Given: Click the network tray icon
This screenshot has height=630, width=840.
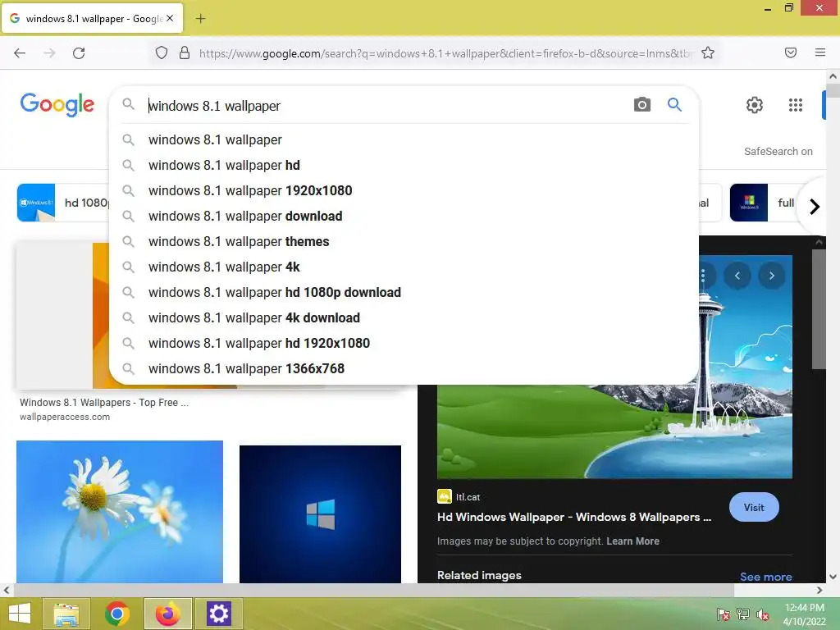Looking at the screenshot, I should click(x=742, y=614).
